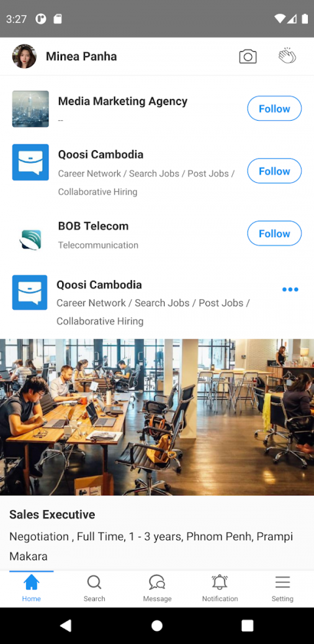Open the Setting hamburger tab
Screen dimensions: 314x644
coord(283,589)
